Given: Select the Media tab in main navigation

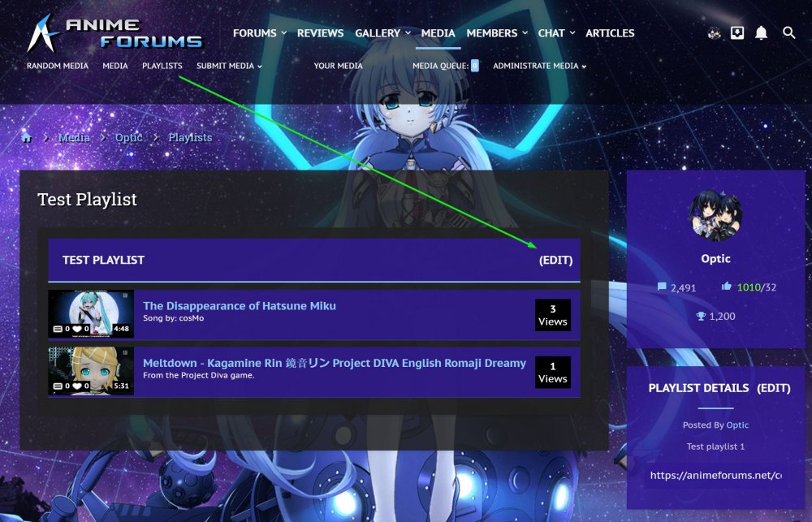Looking at the screenshot, I should [x=438, y=33].
